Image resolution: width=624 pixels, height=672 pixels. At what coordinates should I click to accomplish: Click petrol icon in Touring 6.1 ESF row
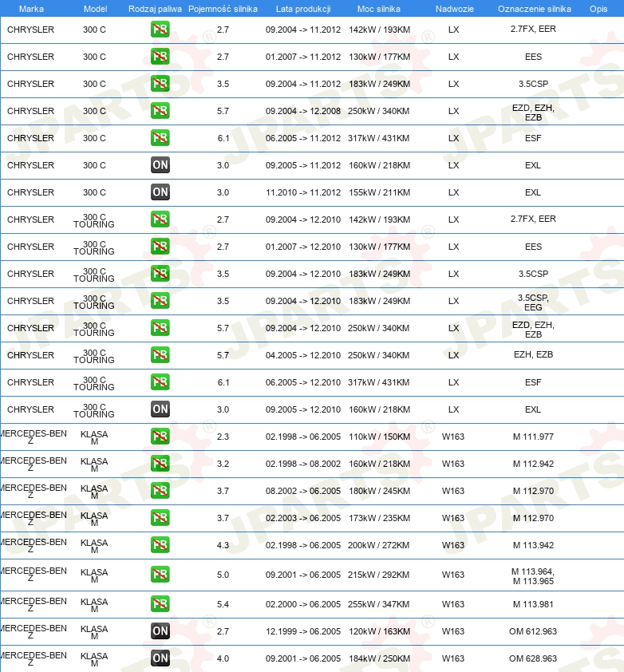coord(160,381)
